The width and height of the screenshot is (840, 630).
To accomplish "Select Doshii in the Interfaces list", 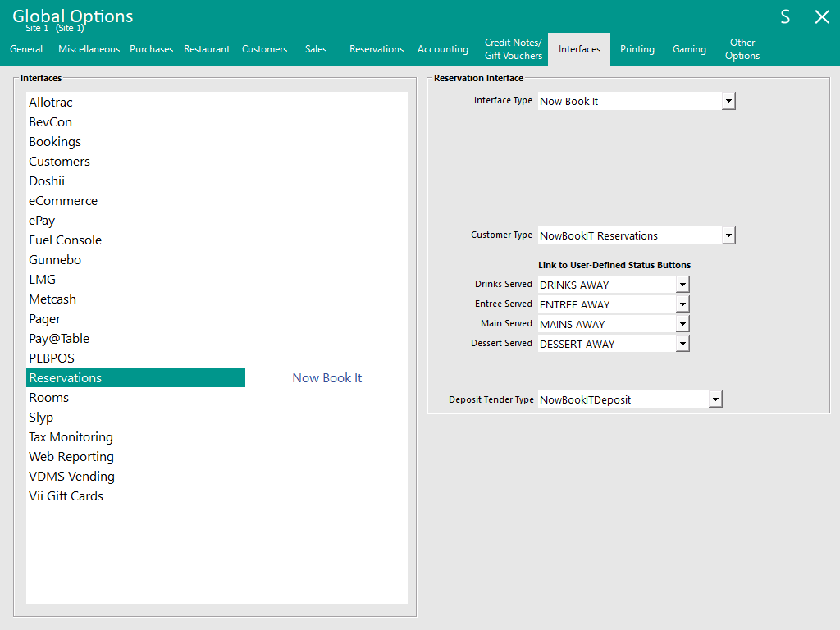I will point(47,181).
